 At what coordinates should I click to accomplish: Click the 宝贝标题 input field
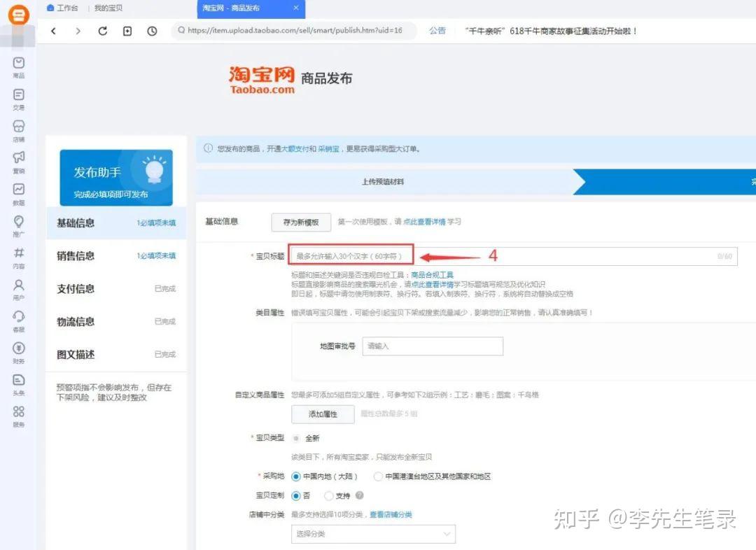tap(513, 256)
